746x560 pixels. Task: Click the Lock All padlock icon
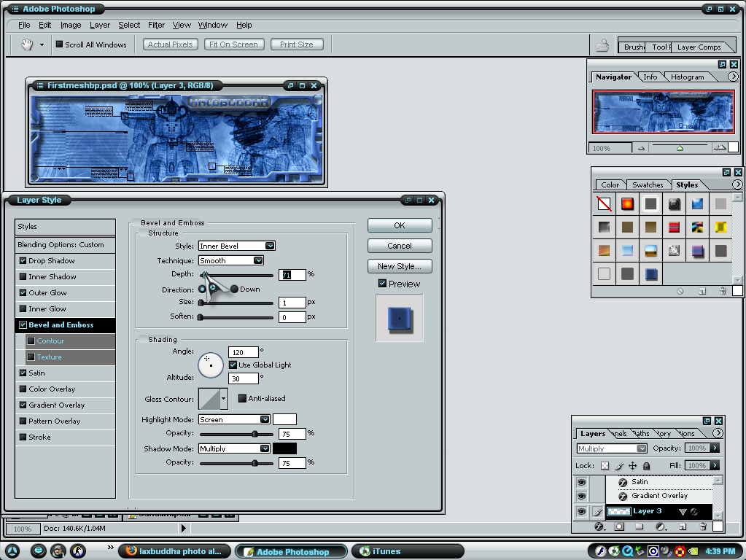[646, 466]
